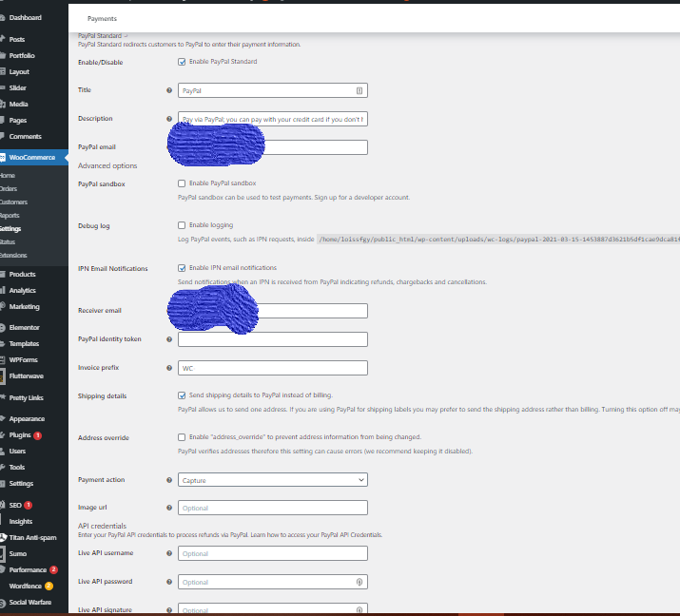Click the Live API password field
The height and width of the screenshot is (616, 680).
273,582
